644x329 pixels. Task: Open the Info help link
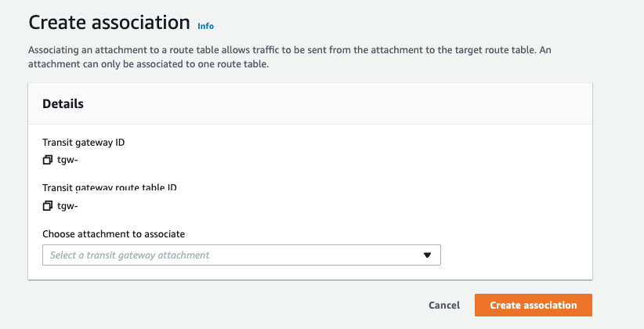(205, 26)
